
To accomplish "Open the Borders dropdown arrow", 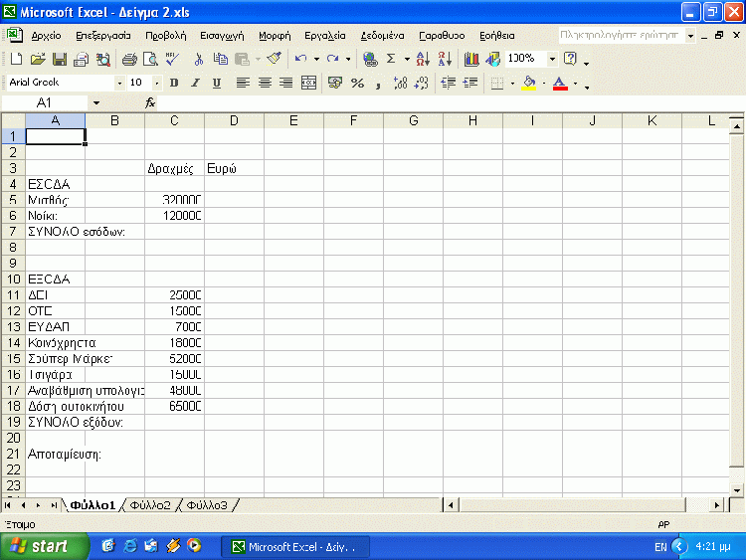I will 512,84.
